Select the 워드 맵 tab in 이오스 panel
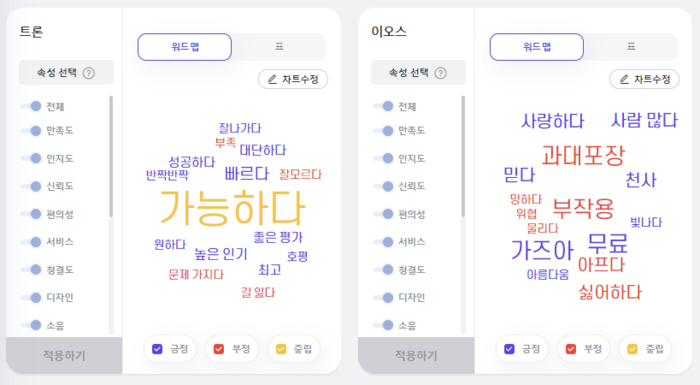 [x=537, y=47]
